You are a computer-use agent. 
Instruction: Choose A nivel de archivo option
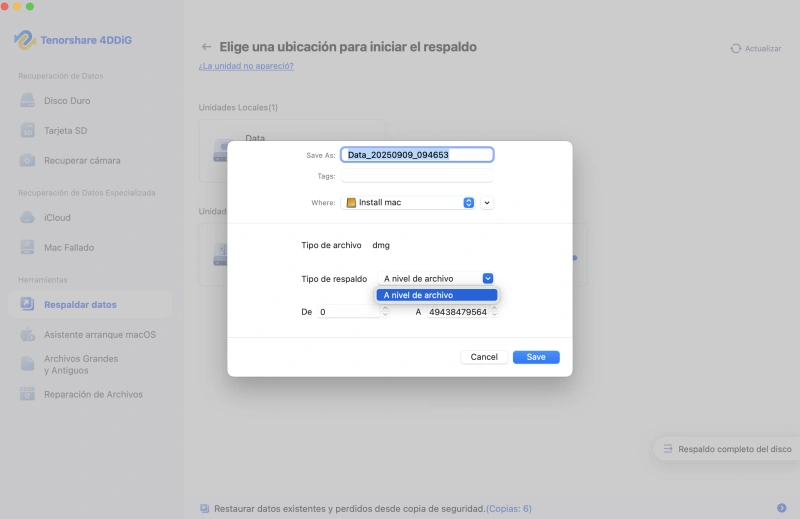point(437,295)
